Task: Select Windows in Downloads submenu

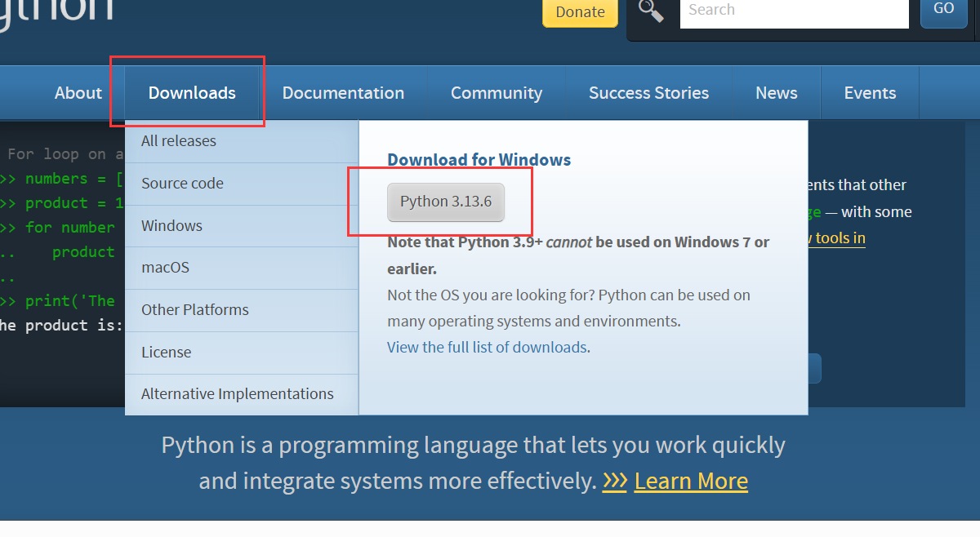Action: click(x=242, y=226)
